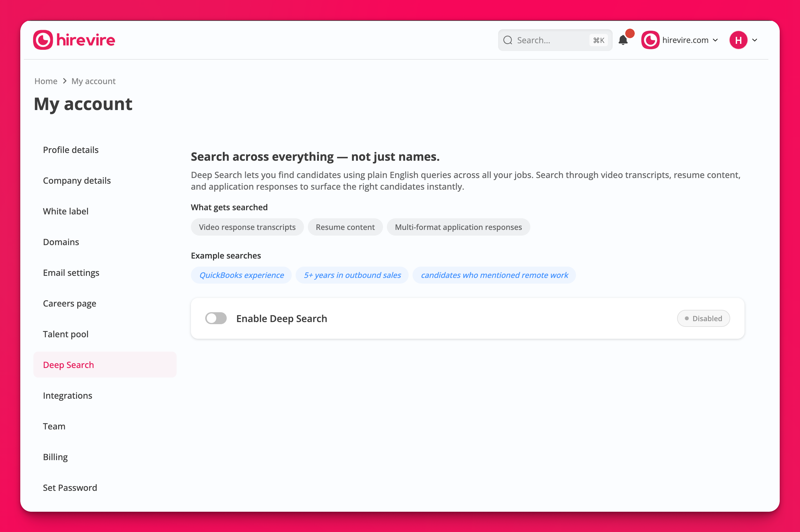Expand the user account chevron
Screen dimensions: 800x532
tap(755, 40)
